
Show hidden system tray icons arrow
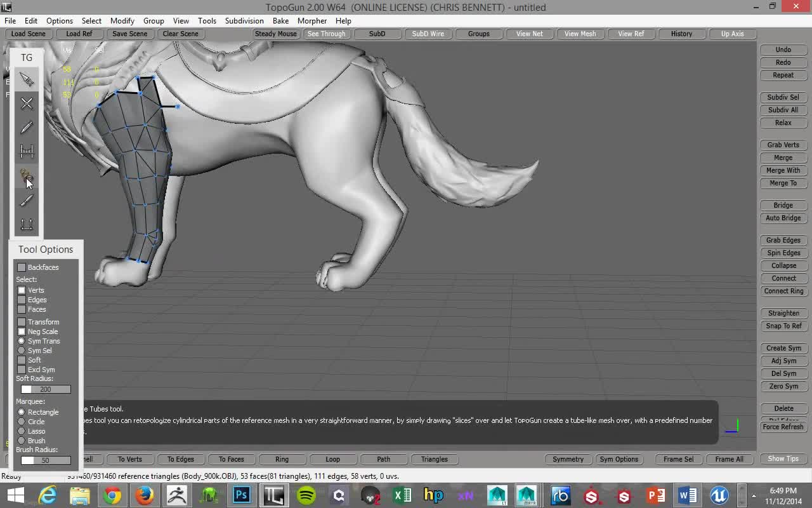tap(754, 496)
